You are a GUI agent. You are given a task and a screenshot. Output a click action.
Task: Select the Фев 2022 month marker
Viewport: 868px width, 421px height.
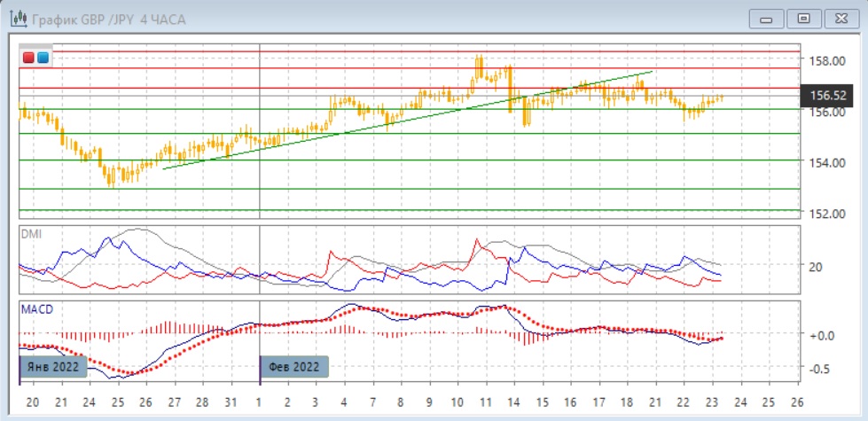coord(294,366)
